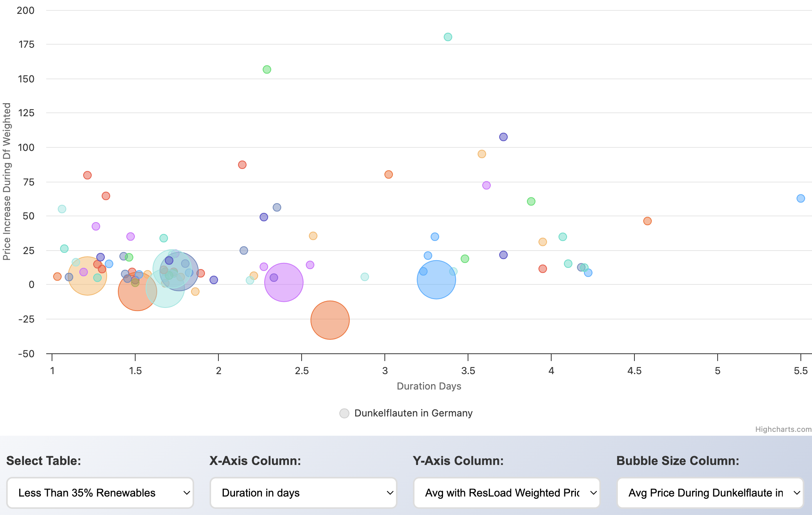The width and height of the screenshot is (812, 515).
Task: Open the X-Axis Column dropdown
Action: [x=303, y=493]
